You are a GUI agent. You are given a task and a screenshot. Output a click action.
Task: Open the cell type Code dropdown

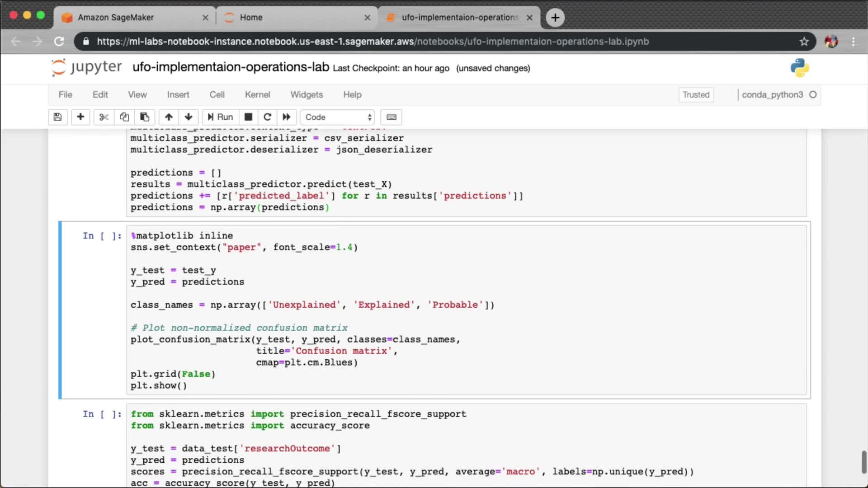coord(338,117)
